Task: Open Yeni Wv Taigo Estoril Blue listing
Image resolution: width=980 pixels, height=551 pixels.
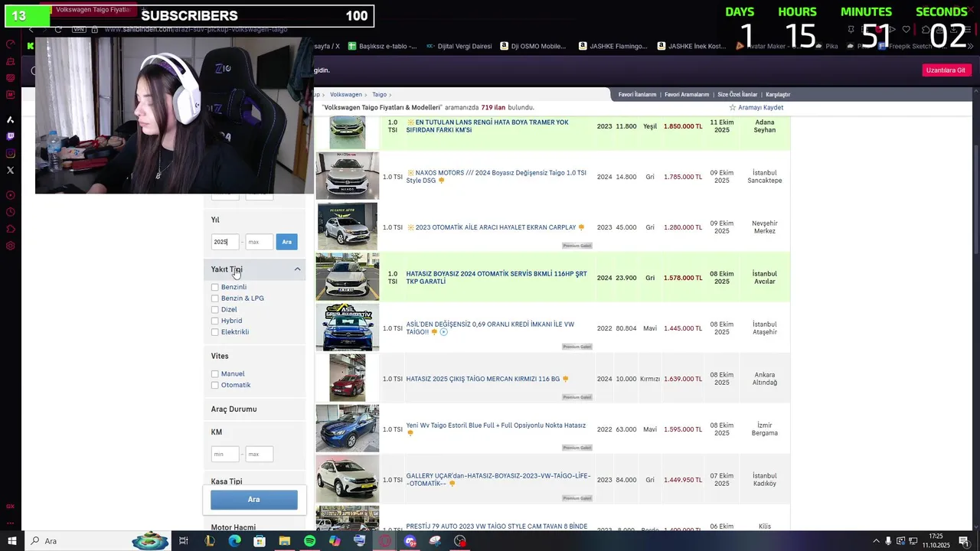Action: (495, 425)
